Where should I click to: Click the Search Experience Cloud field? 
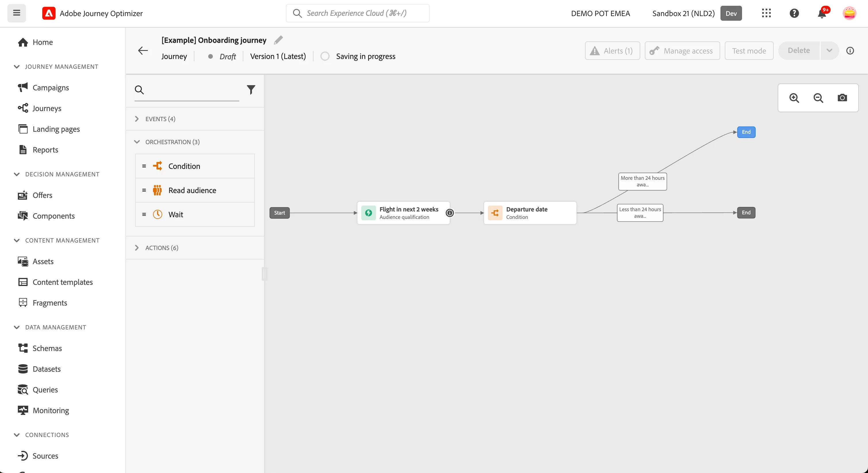click(x=357, y=13)
